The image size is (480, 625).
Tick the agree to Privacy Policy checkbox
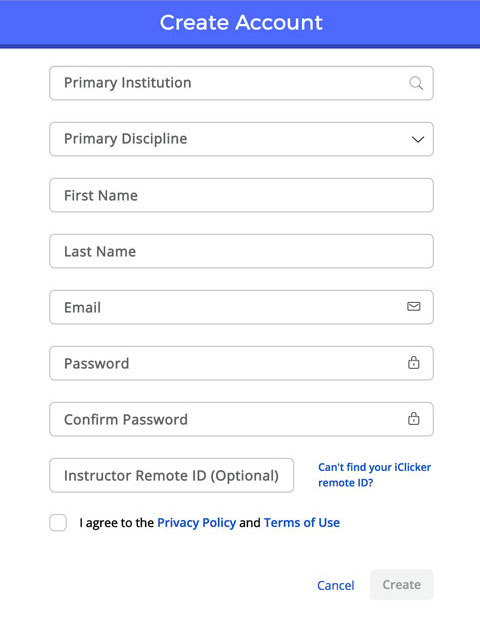[58, 523]
